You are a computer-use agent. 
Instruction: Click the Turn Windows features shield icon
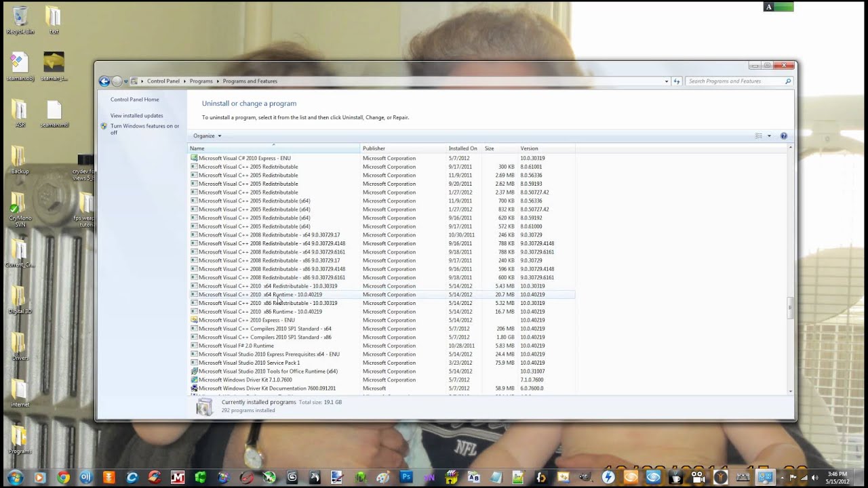104,126
